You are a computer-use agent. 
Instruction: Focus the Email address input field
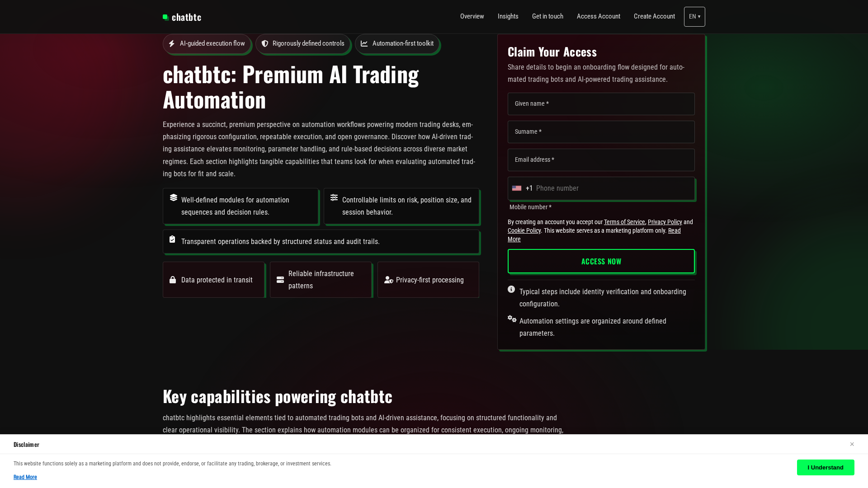click(601, 160)
